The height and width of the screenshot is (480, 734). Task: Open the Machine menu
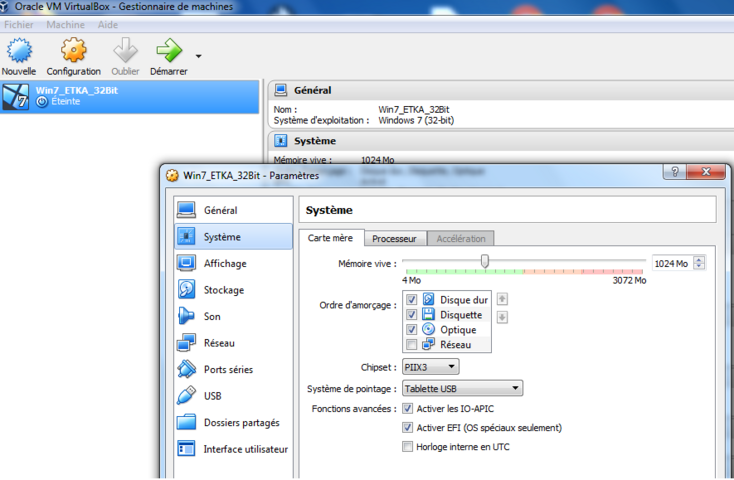coord(66,25)
